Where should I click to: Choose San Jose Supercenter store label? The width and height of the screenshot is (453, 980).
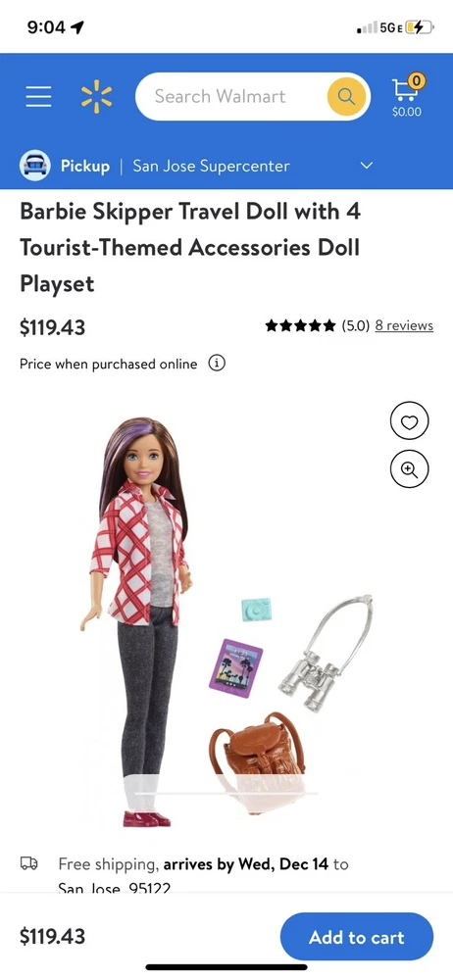[x=211, y=167]
